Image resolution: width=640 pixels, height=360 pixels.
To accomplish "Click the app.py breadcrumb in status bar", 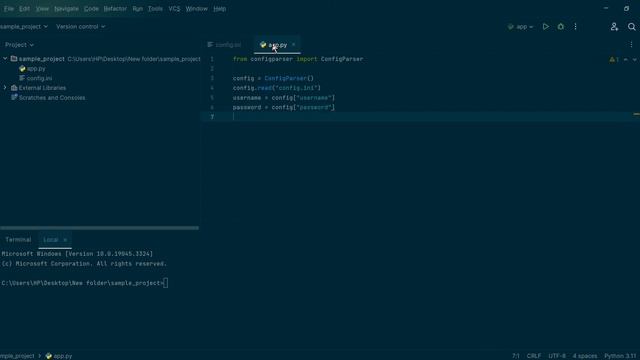I will point(59,356).
